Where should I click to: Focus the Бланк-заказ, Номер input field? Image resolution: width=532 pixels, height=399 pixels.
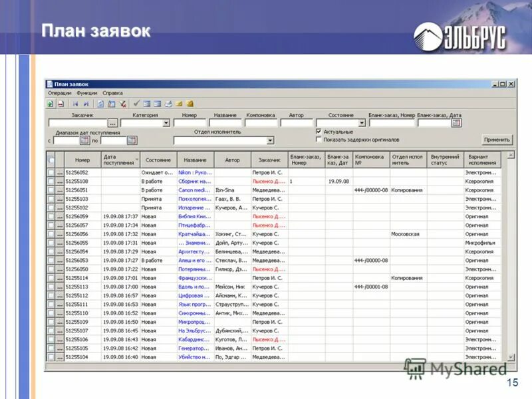[392, 123]
